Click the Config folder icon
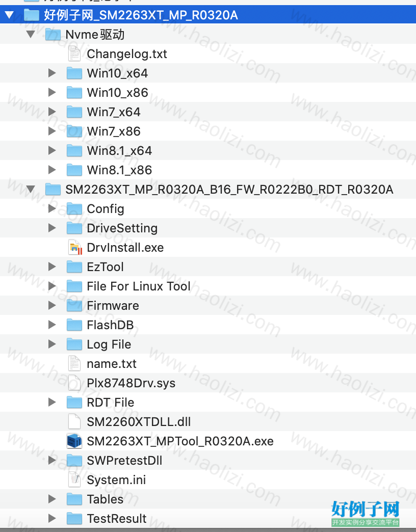 (74, 208)
